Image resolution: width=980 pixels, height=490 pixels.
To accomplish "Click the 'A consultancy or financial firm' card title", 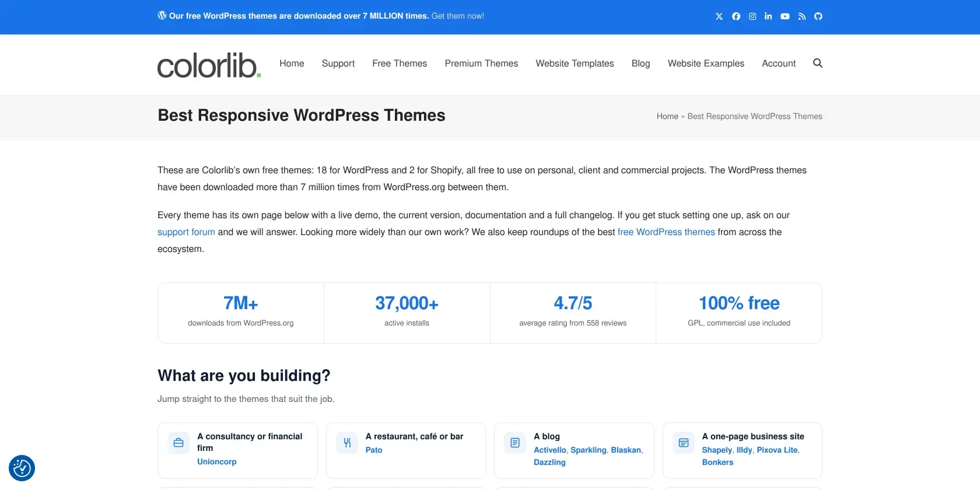I will (x=250, y=442).
